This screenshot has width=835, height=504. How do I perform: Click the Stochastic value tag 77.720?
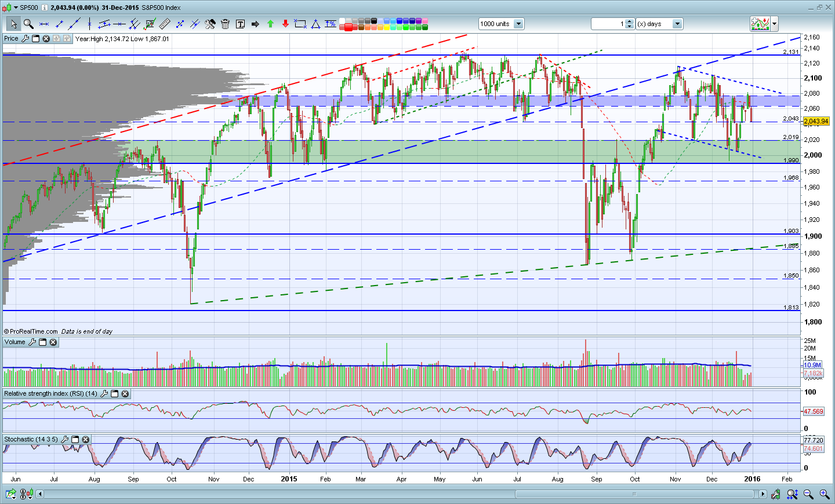[813, 440]
